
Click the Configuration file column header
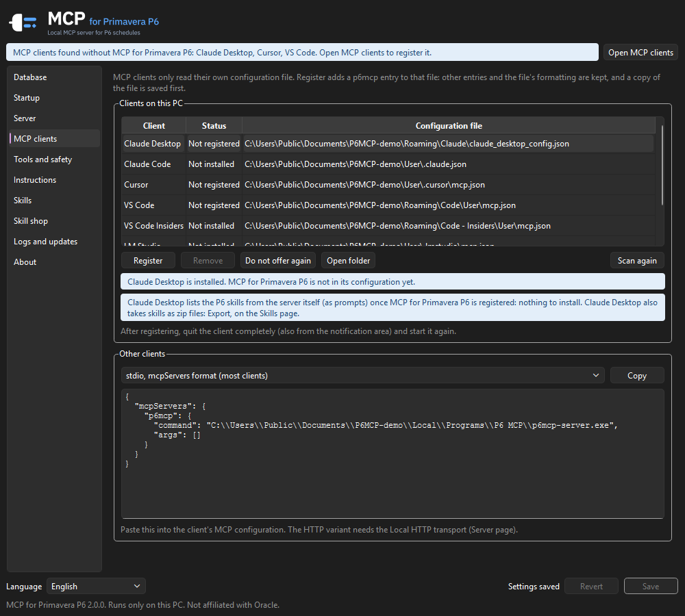[x=449, y=126]
